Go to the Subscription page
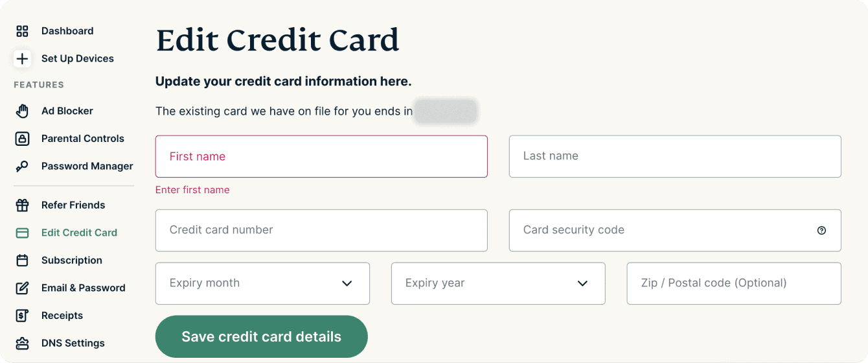The height and width of the screenshot is (363, 868). point(71,261)
